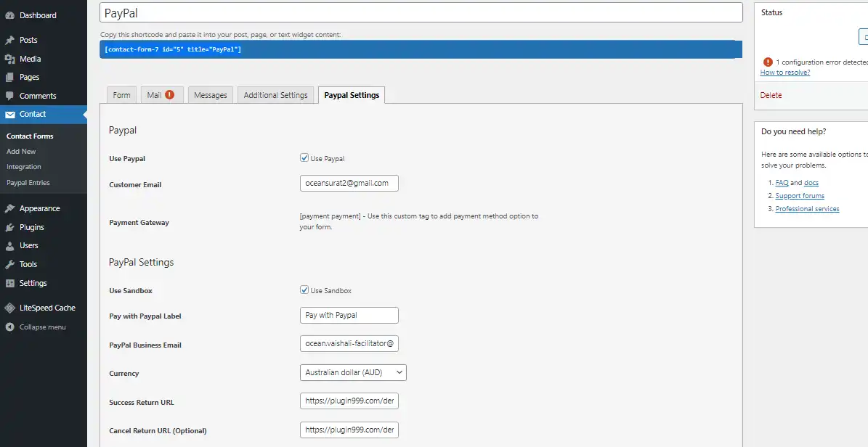Select the Paypal Settings tab

point(352,95)
